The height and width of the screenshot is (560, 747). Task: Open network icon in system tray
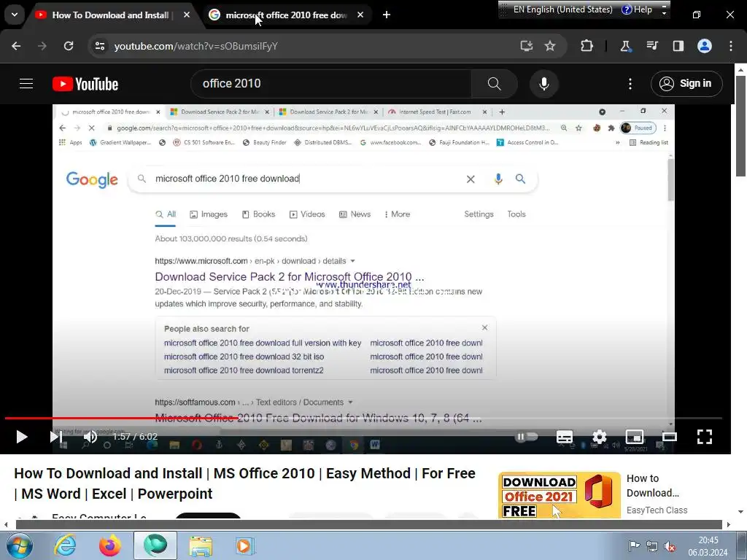(x=651, y=546)
